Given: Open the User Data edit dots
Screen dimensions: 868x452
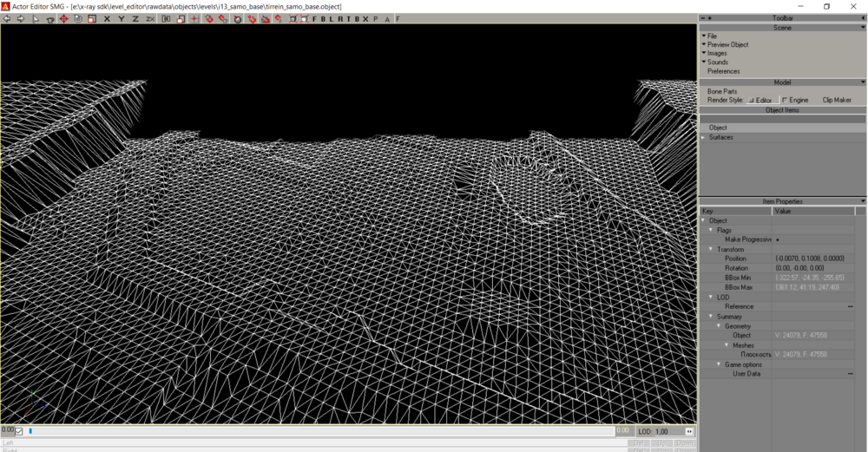Looking at the screenshot, I should tap(851, 374).
